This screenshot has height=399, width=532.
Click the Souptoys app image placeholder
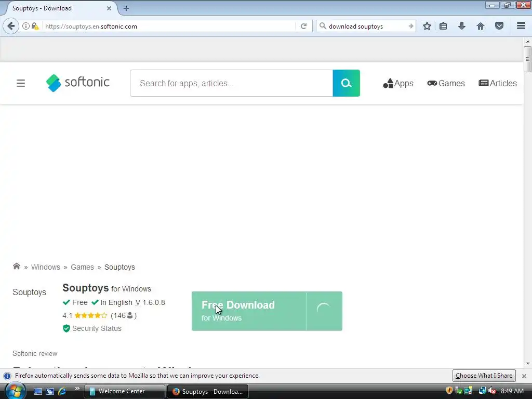(29, 292)
